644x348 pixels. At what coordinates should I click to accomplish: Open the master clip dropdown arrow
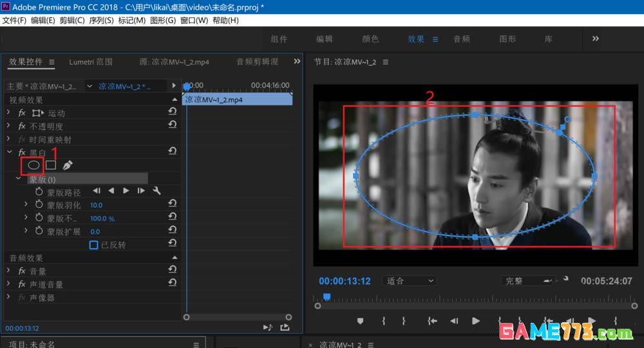click(90, 86)
